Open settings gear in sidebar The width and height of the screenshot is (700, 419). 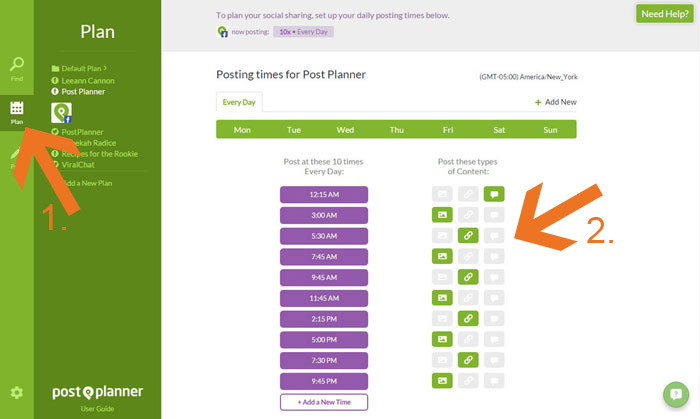click(x=17, y=392)
